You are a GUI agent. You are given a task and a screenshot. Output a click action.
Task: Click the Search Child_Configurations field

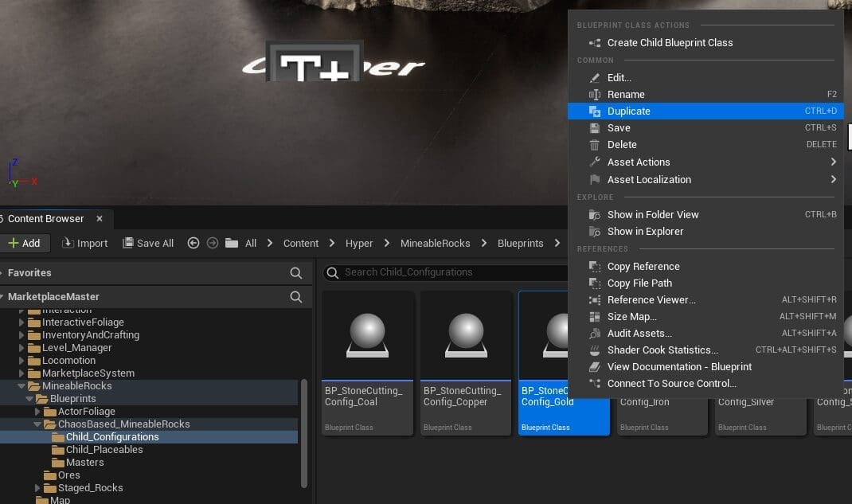[446, 272]
